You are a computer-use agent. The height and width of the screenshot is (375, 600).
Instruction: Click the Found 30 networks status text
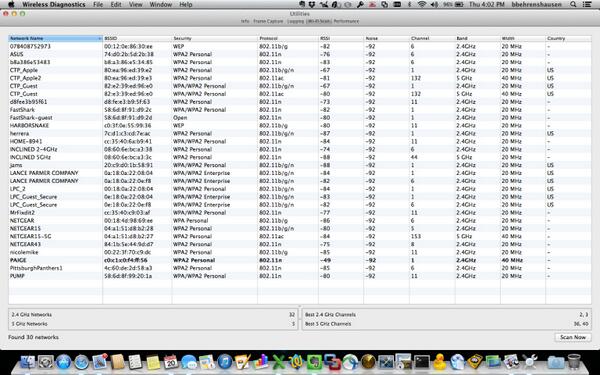(33, 337)
